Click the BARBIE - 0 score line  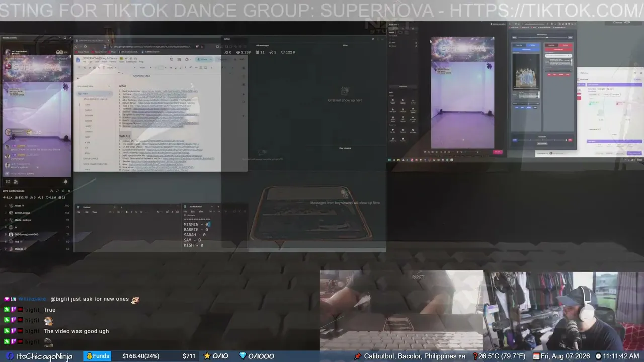pos(196,230)
